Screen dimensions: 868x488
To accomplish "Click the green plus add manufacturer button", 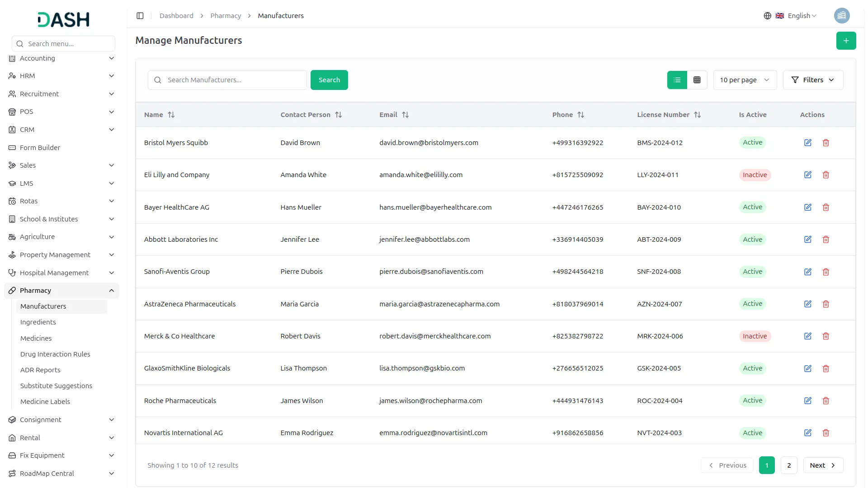I will pos(845,41).
